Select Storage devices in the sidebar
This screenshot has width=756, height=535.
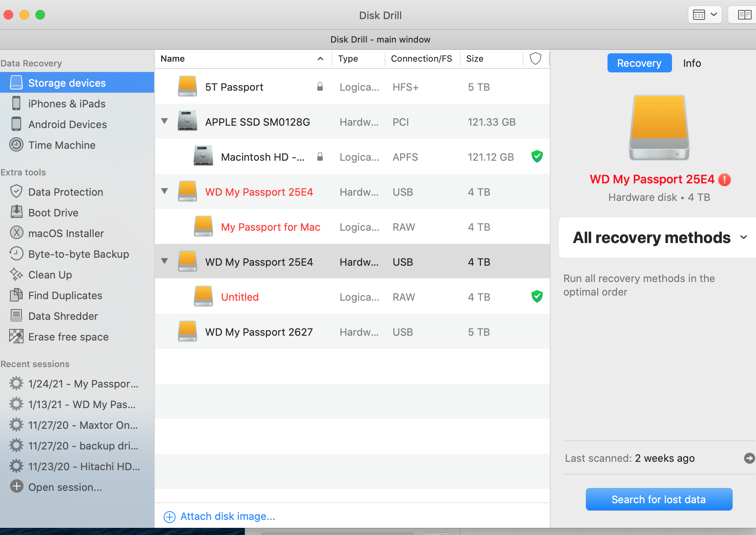77,83
